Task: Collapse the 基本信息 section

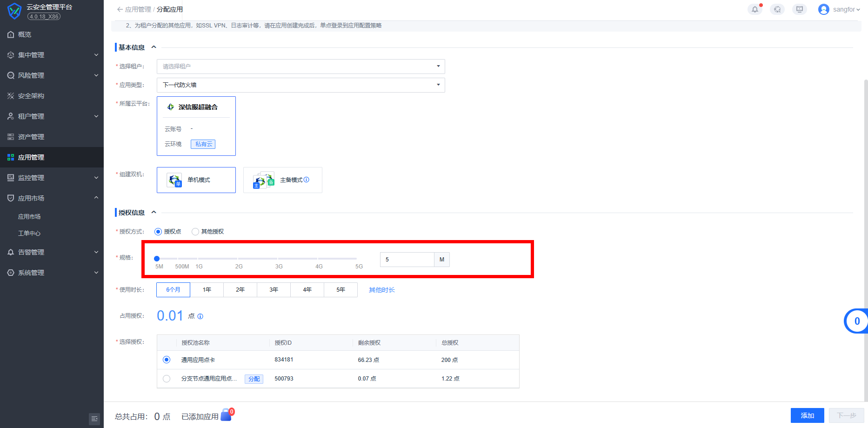Action: (x=154, y=47)
